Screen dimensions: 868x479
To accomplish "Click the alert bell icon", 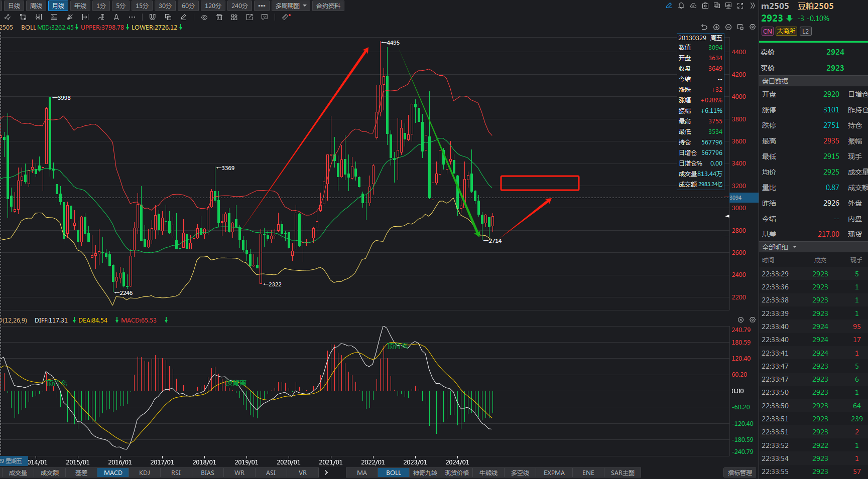I will [681, 6].
